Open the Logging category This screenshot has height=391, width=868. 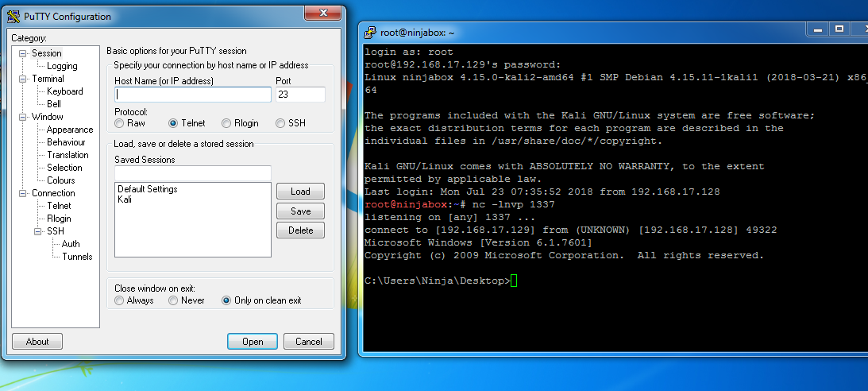tap(62, 66)
